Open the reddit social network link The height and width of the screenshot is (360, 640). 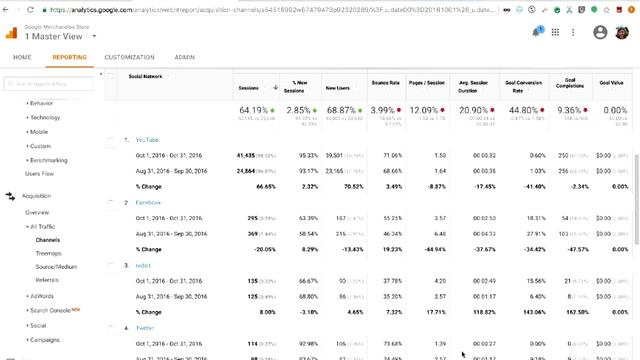(x=143, y=265)
